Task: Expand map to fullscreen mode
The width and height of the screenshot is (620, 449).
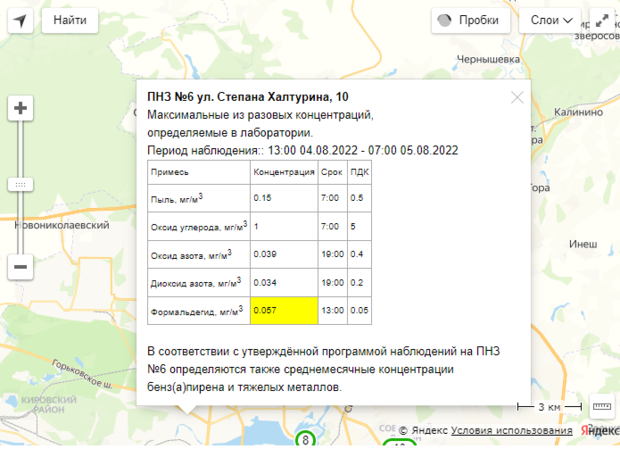Action: pyautogui.click(x=602, y=20)
